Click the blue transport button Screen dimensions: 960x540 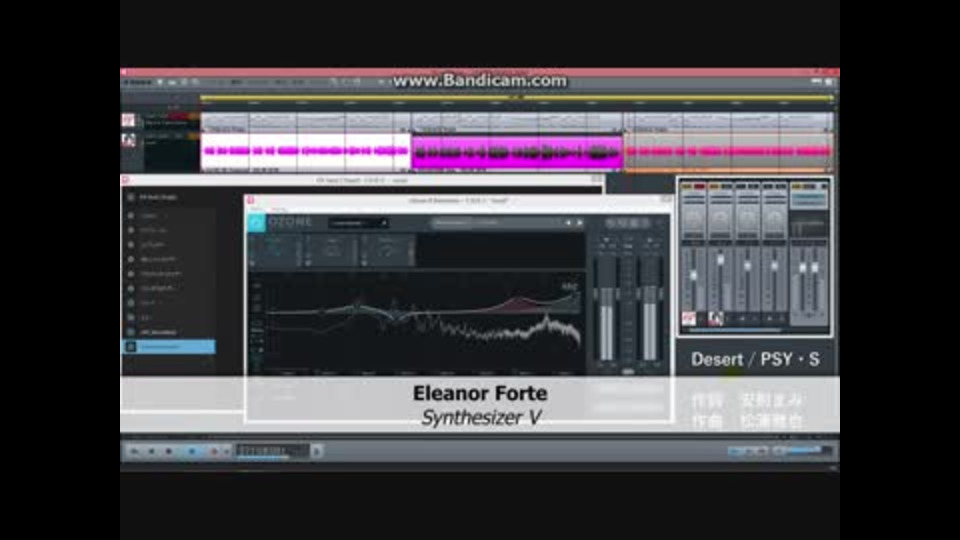(x=192, y=452)
